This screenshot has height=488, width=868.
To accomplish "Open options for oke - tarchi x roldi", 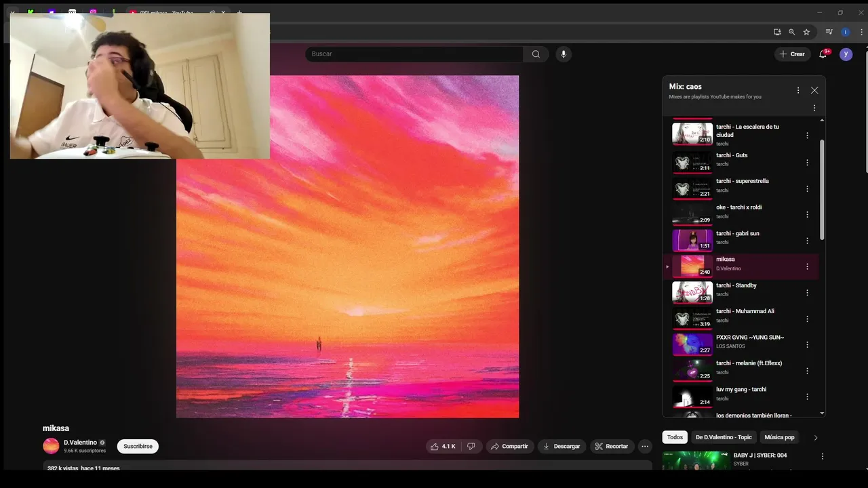I will click(807, 214).
